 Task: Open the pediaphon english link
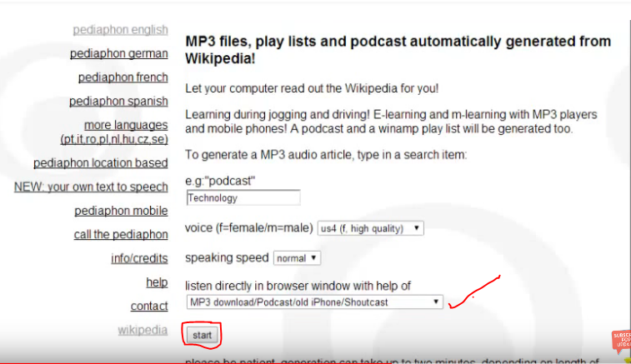(120, 30)
